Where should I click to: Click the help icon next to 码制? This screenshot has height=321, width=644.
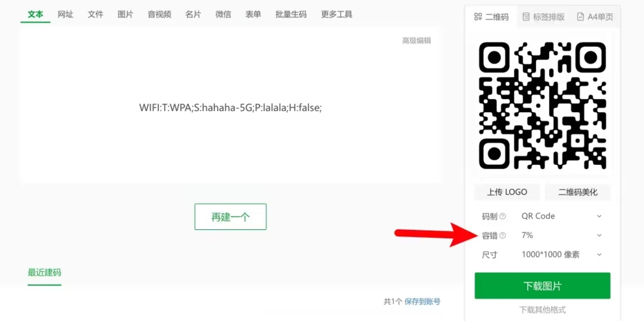[502, 216]
